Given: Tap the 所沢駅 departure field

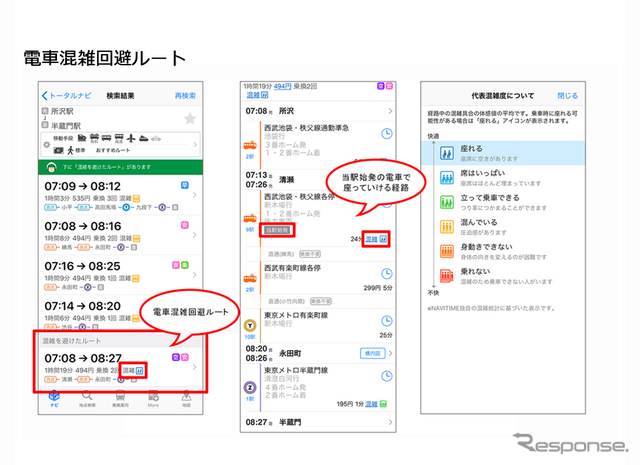Looking at the screenshot, I should click(62, 111).
